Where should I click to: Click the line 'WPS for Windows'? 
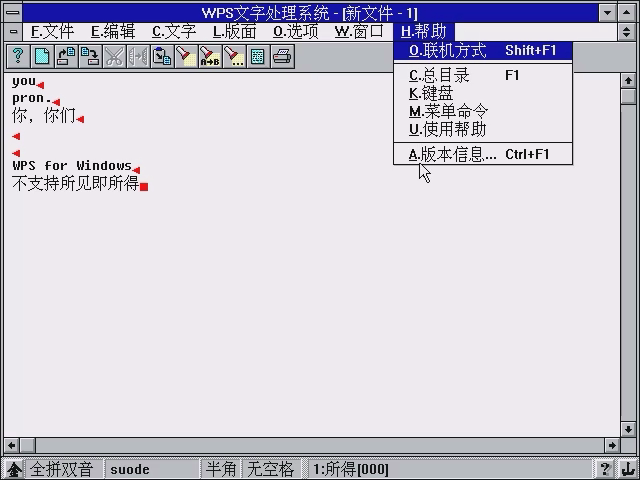point(72,166)
